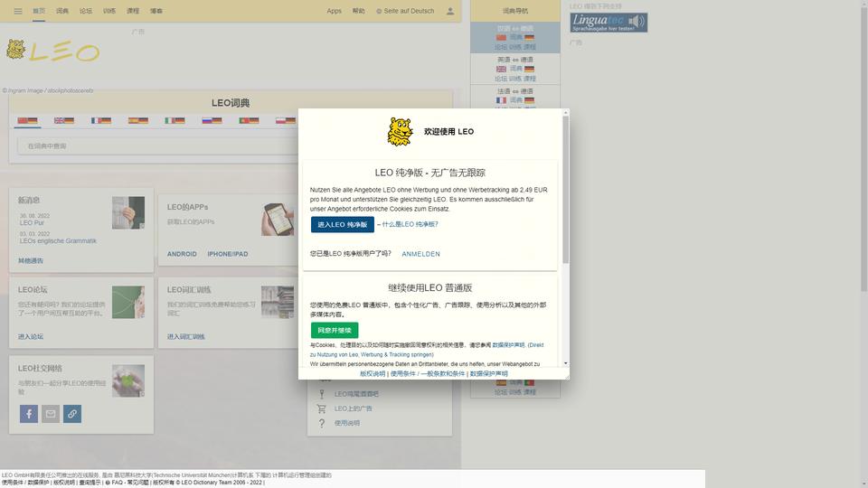Click question mark icon beside 使用说明
Screen dimensions: 868x488
pyautogui.click(x=322, y=423)
